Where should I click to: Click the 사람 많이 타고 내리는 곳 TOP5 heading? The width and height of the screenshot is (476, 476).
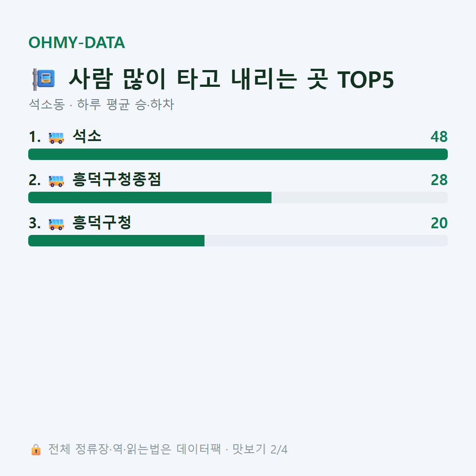click(x=231, y=79)
